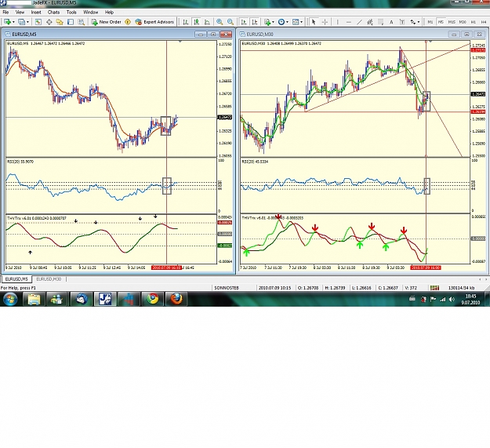Click the M5 chart date marker label
Screen dimensions: 490x448
(166, 268)
